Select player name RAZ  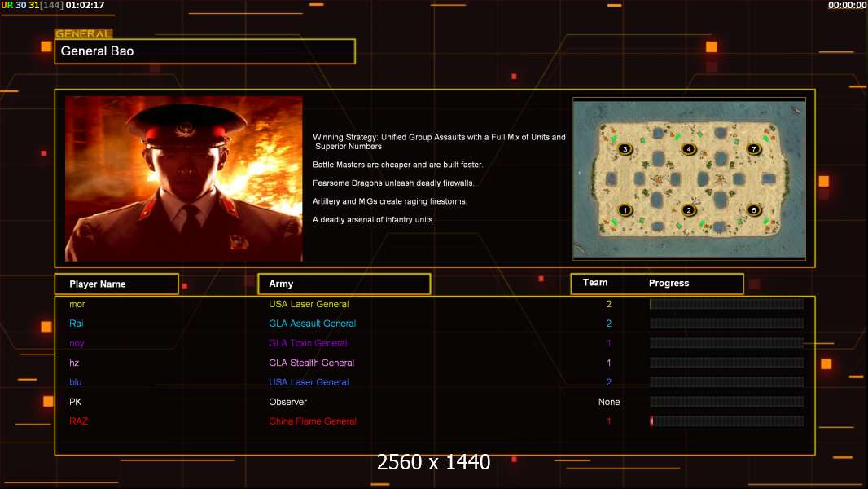(x=79, y=421)
